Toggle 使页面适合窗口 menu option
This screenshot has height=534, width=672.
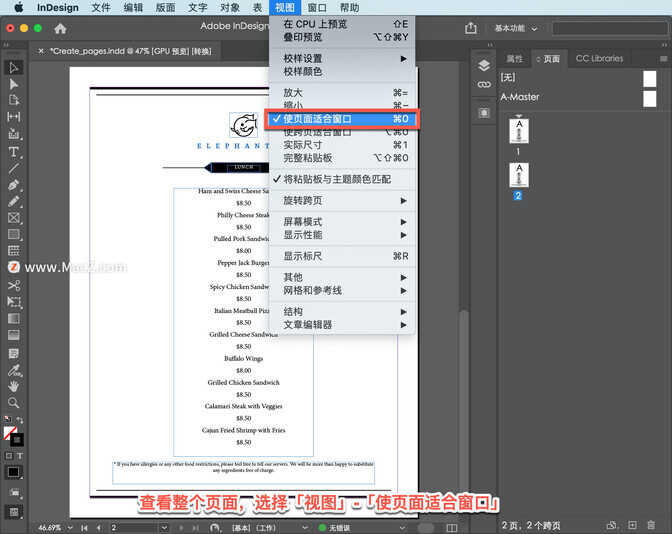click(342, 119)
